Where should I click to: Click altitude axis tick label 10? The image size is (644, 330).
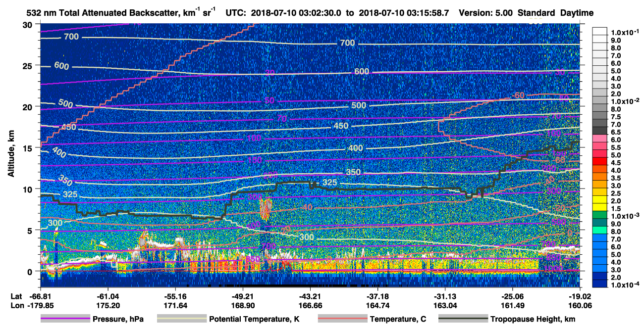pos(29,189)
